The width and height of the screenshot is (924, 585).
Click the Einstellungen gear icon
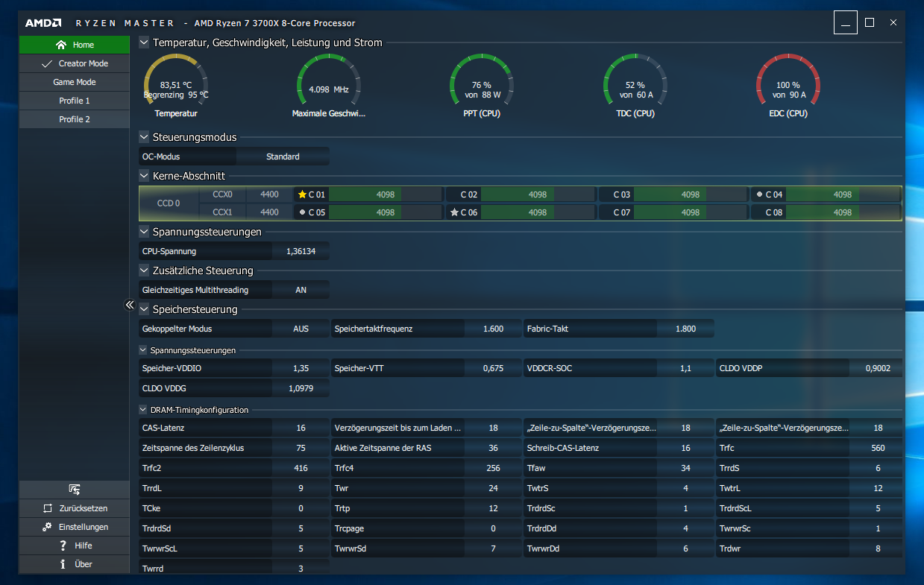[x=47, y=527]
